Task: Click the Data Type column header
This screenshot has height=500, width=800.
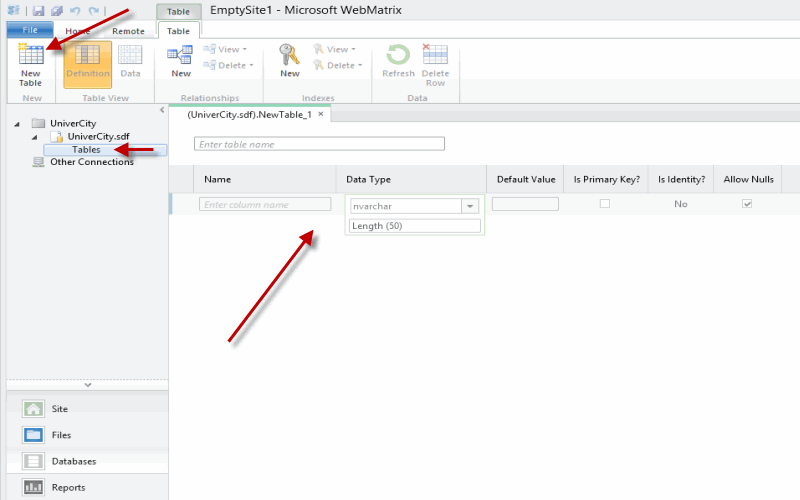Action: click(368, 179)
